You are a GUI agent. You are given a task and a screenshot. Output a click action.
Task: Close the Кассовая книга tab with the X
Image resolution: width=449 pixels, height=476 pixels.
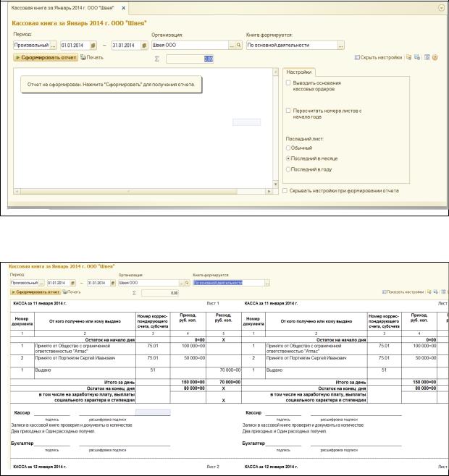point(123,8)
